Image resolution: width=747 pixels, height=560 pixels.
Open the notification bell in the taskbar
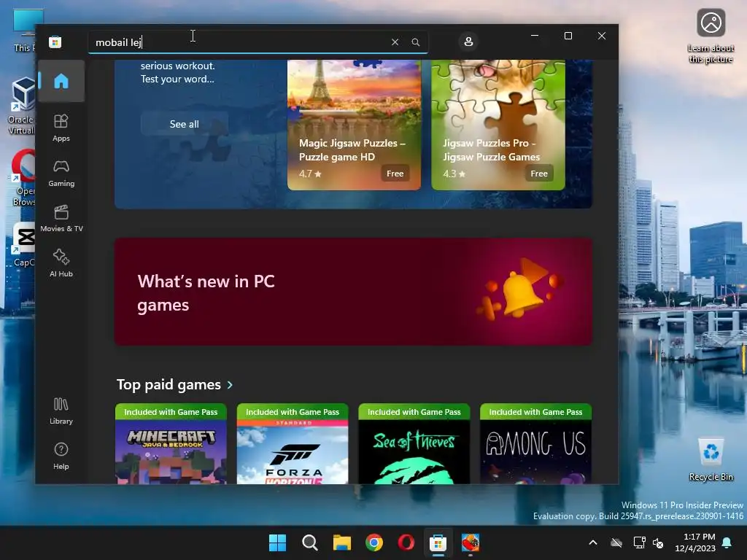727,542
